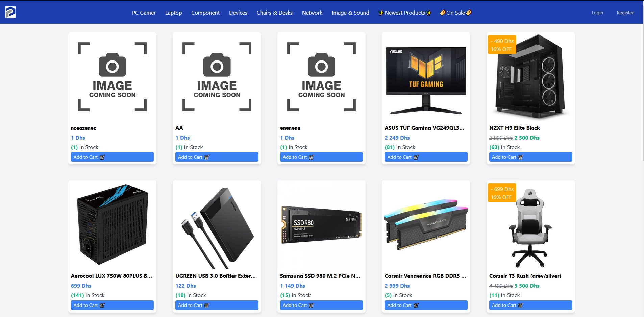Viewport: 644px width, 317px height.
Task: Click cart icon on Aerocool LUX Add to Cart
Action: pos(102,305)
